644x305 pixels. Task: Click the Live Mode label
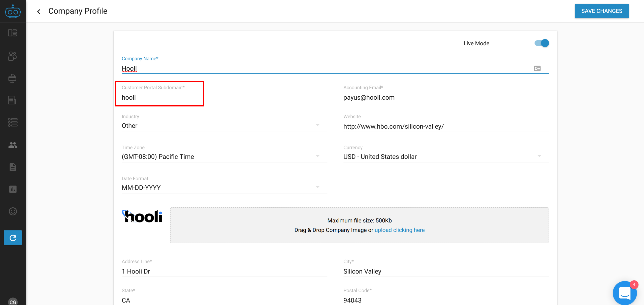[476, 43]
